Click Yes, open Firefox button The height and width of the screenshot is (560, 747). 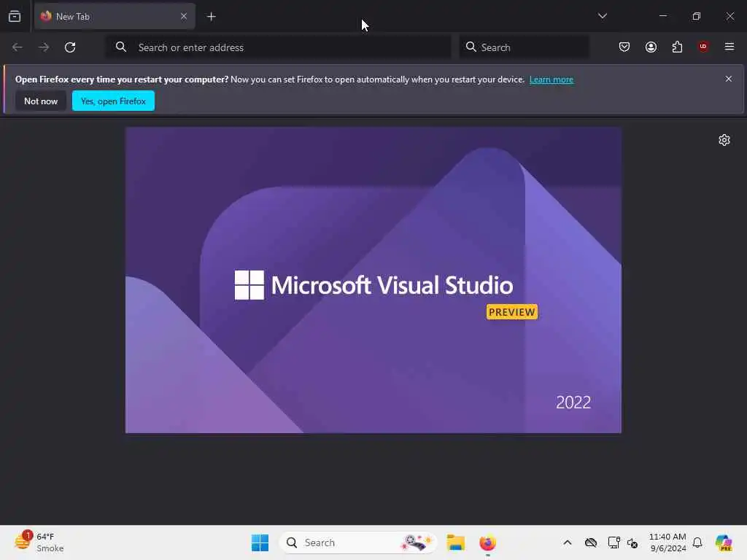pos(113,101)
